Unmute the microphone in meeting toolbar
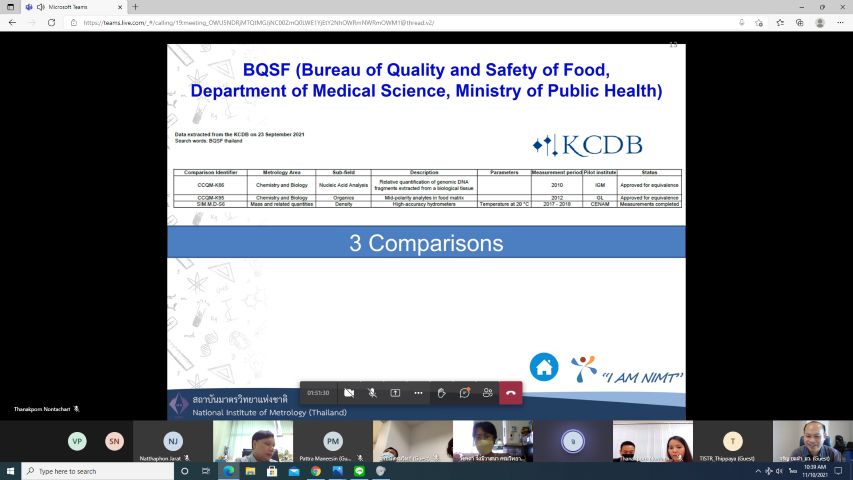The image size is (853, 480). tap(372, 393)
